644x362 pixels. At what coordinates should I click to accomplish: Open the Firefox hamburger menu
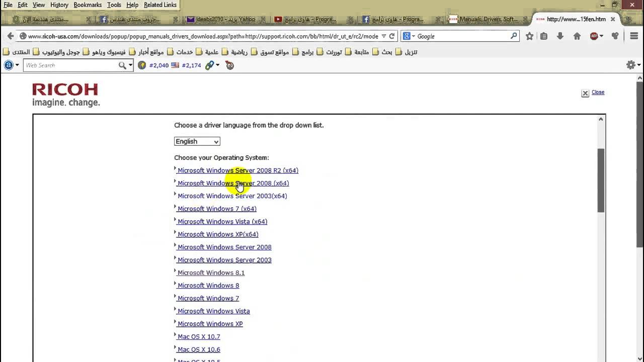coord(634,36)
